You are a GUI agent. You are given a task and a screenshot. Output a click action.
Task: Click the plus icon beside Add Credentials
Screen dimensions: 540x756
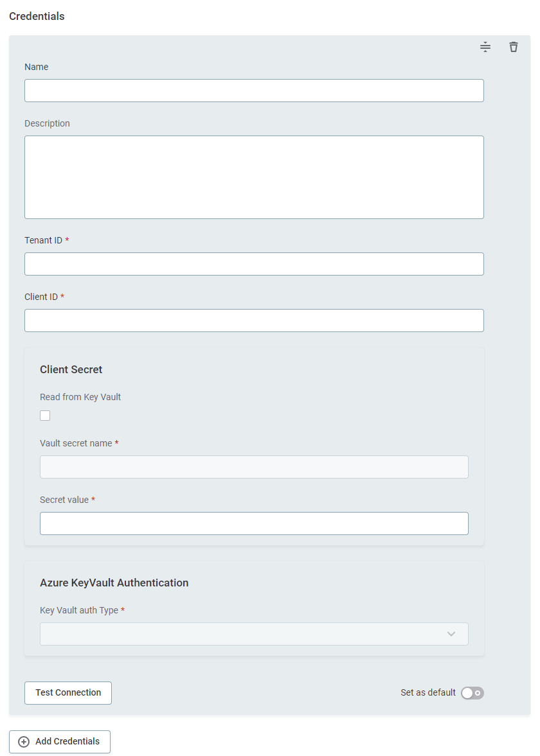tap(24, 742)
